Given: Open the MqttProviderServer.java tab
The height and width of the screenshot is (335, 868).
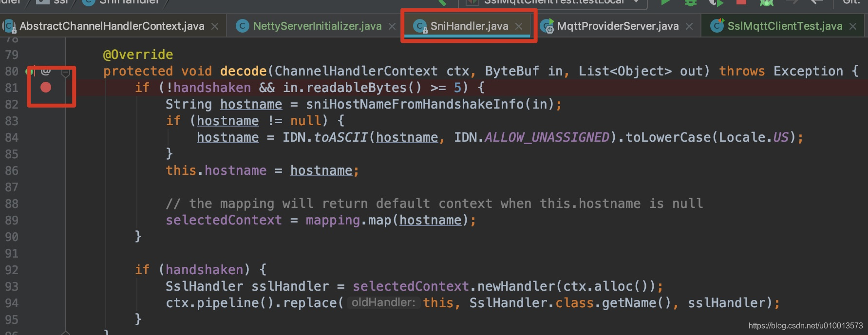Looking at the screenshot, I should [618, 26].
